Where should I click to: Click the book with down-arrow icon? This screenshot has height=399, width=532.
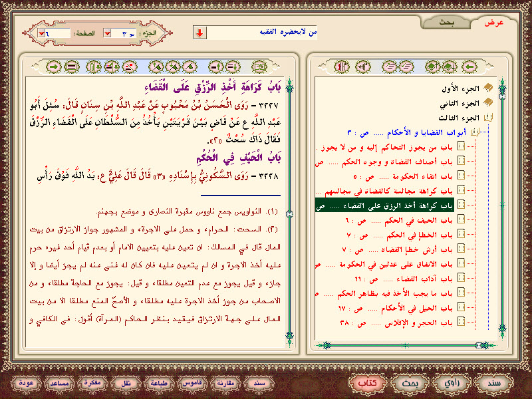point(450,67)
